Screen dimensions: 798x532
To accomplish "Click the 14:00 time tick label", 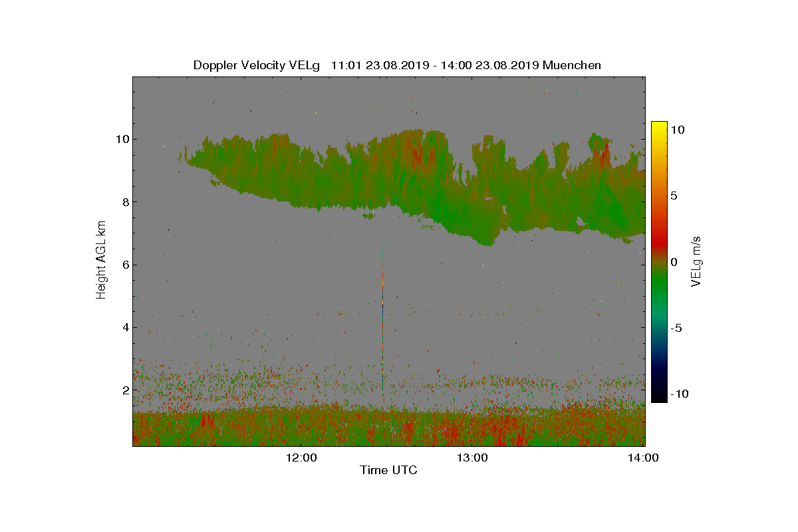I will coord(644,458).
